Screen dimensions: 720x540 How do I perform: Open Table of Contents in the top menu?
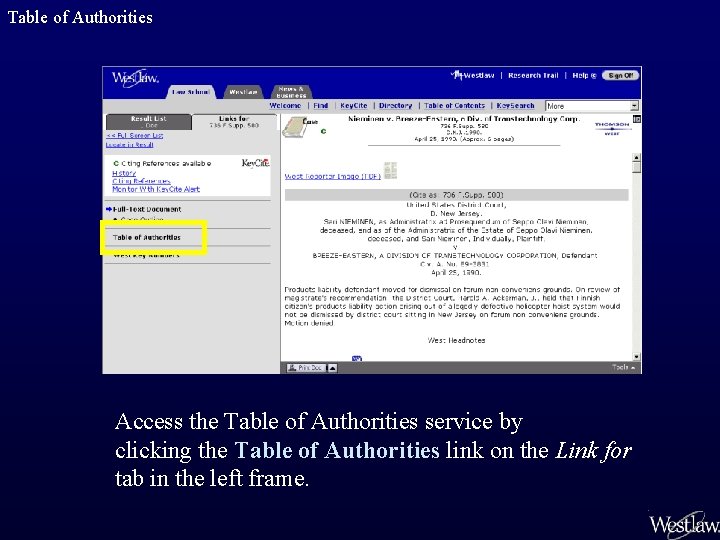point(454,106)
